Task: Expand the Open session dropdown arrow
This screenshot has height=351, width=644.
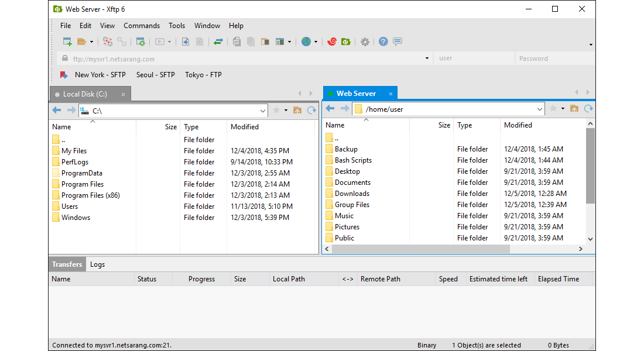Action: (x=91, y=42)
